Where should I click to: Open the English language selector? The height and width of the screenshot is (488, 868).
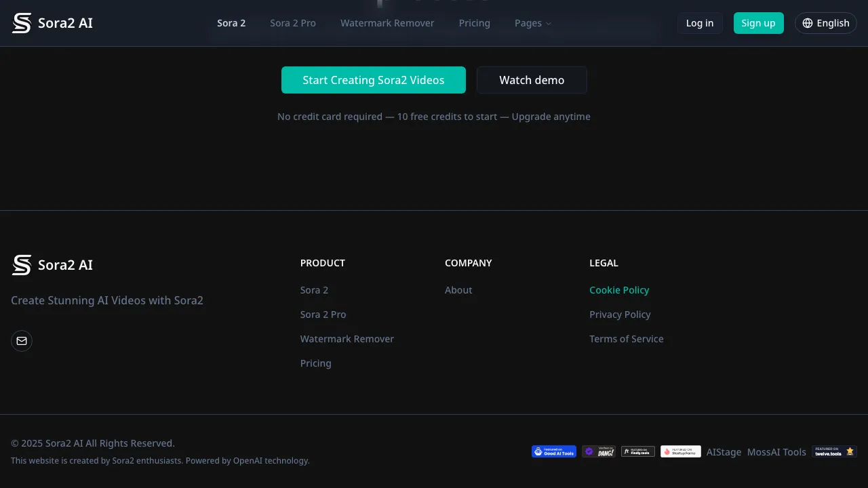tap(825, 22)
